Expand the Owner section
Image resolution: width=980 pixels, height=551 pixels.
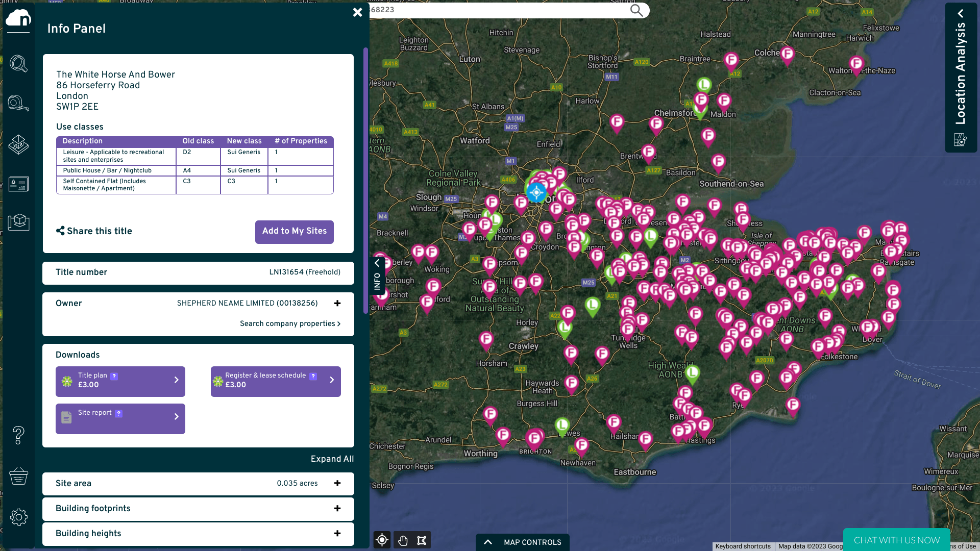click(337, 303)
